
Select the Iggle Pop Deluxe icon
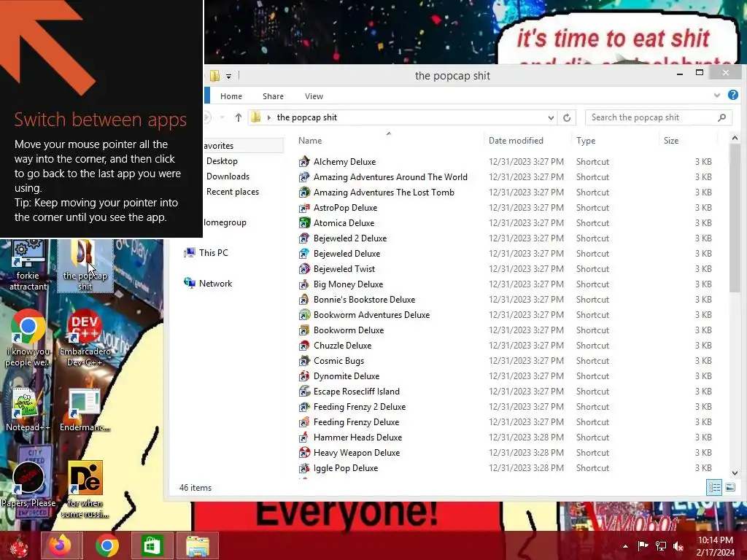[x=304, y=468]
